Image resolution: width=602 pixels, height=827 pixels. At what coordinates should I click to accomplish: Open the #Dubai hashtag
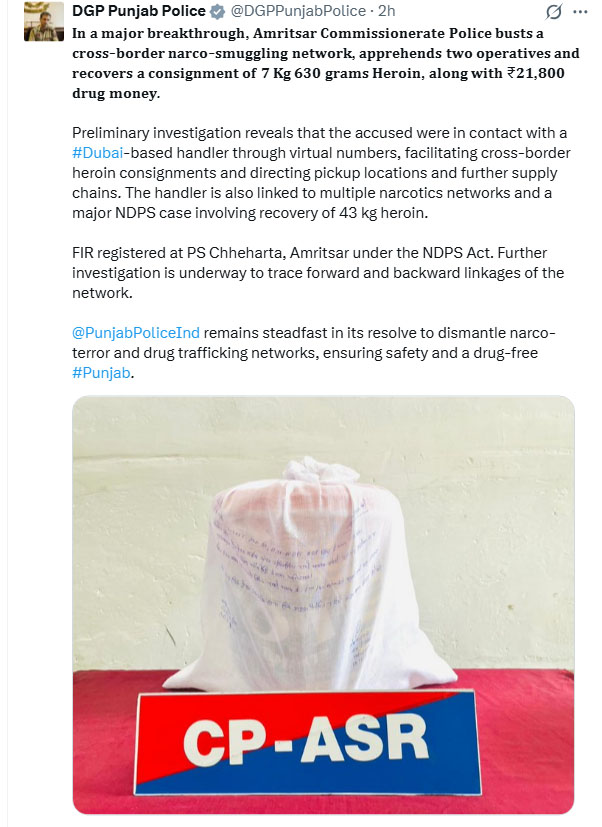pos(98,153)
